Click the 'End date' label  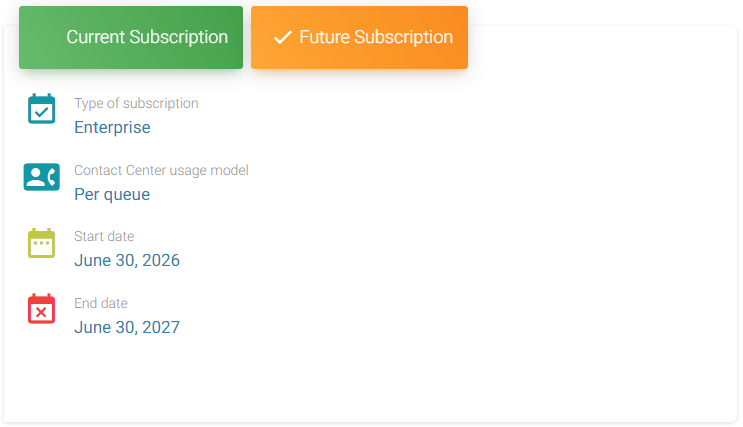101,303
